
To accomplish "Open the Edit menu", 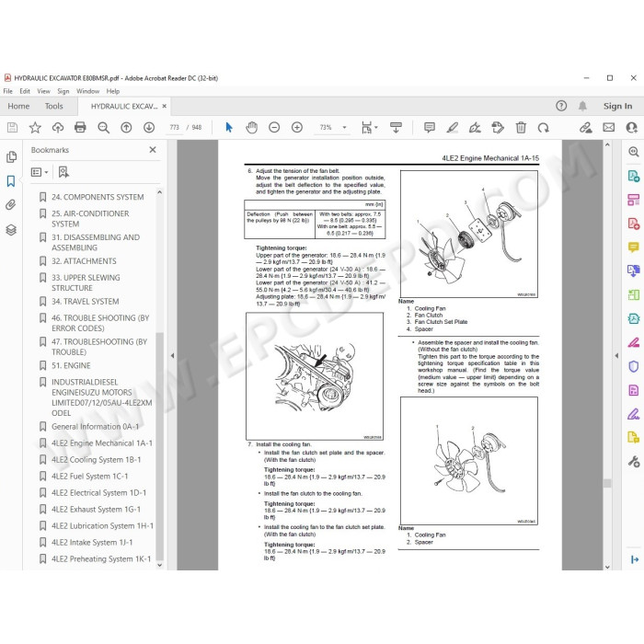I will (x=25, y=91).
